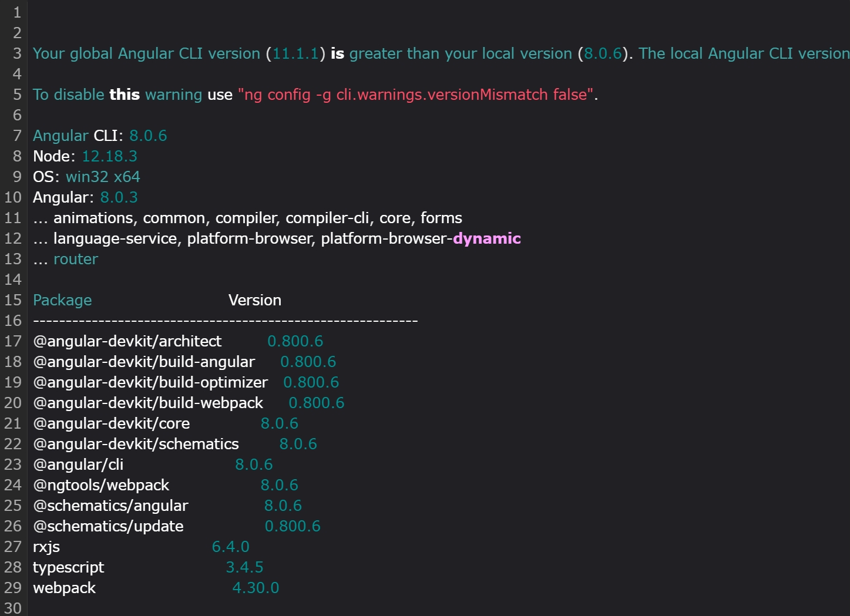Image resolution: width=850 pixels, height=616 pixels.
Task: Click the devkit core version 8.0.6
Action: pyautogui.click(x=280, y=423)
